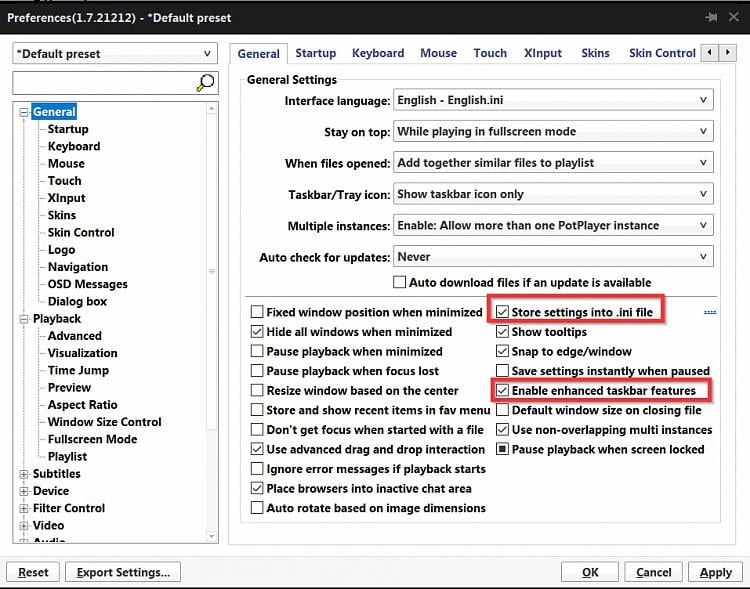Click the pin icon in title bar
The image size is (750, 589).
tap(711, 18)
